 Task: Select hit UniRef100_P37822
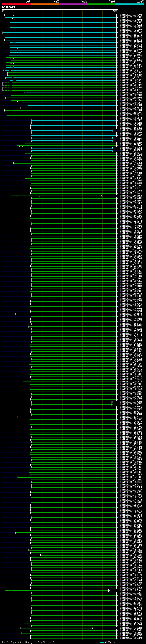point(131,80)
